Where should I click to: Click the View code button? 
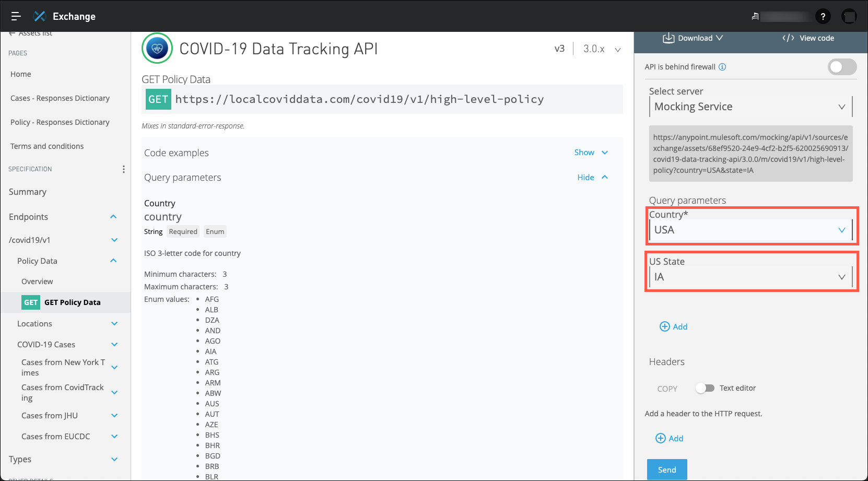808,38
